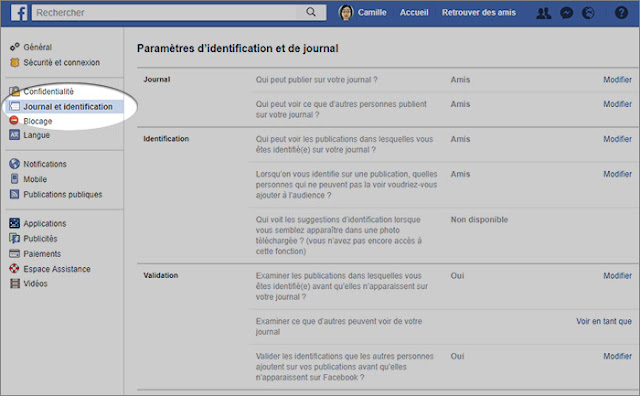The image size is (640, 396).
Task: Click the Journal et identification icon
Action: pyautogui.click(x=15, y=107)
